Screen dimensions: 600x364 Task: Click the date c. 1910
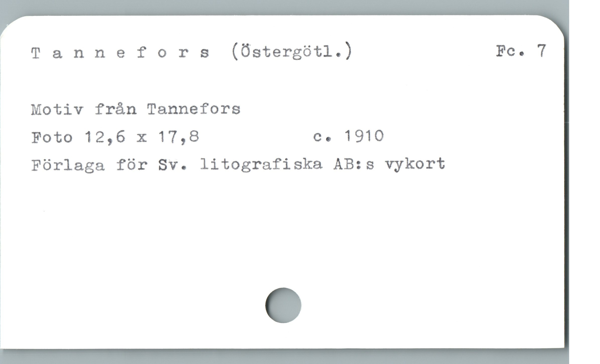coord(349,136)
